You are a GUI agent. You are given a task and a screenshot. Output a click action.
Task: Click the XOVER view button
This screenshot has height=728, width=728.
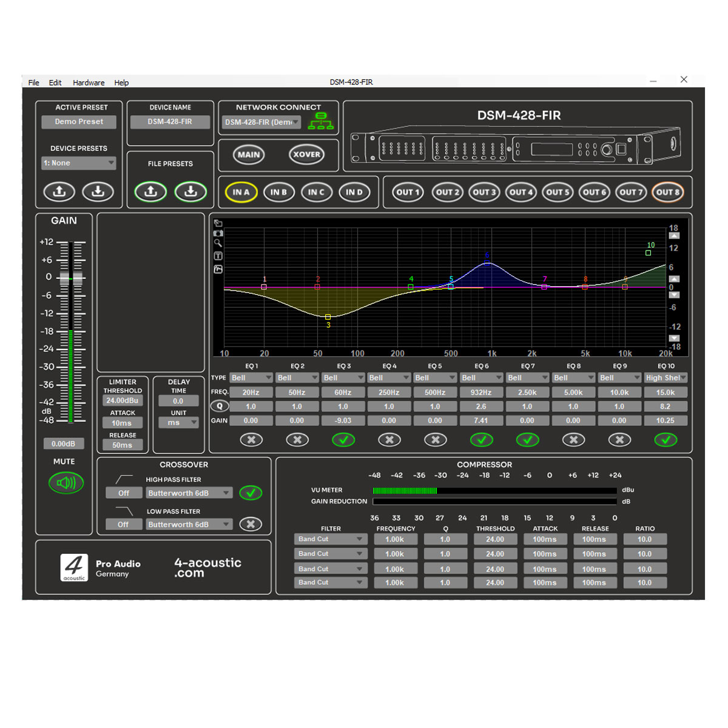[x=306, y=154]
